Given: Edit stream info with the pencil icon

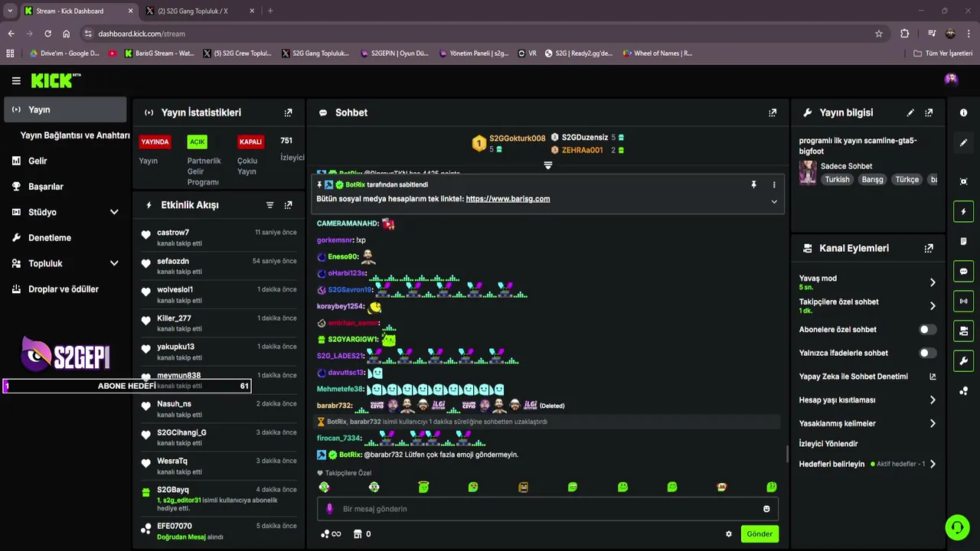Looking at the screenshot, I should click(x=910, y=112).
